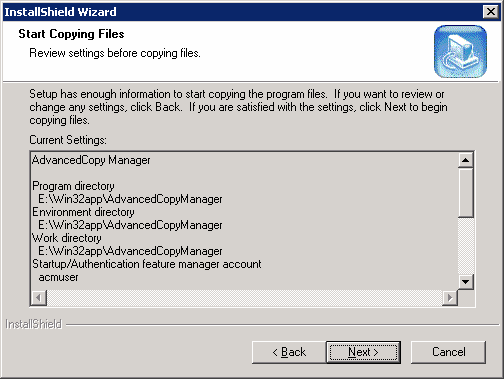Click the vertical scrollbar track below thumb
The image size is (504, 379).
pos(466,246)
